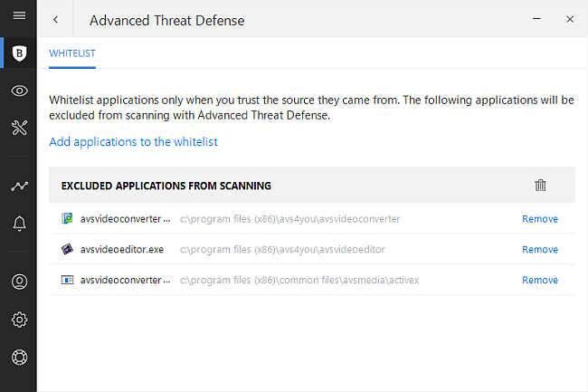Minimize the Bitdefender window
The height and width of the screenshot is (392, 588).
coord(536,19)
